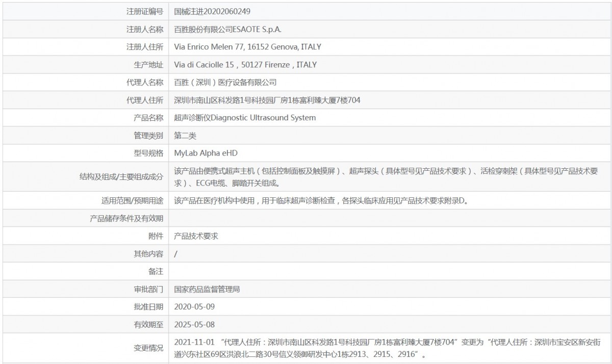Select registration number 国械注进20202060249
This screenshot has height=364, width=612.
pos(212,11)
